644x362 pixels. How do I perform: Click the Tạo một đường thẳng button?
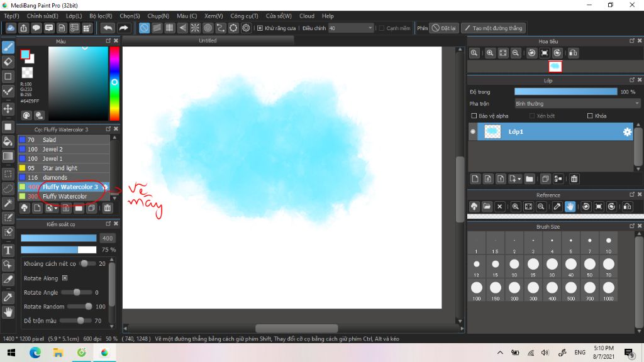(492, 28)
